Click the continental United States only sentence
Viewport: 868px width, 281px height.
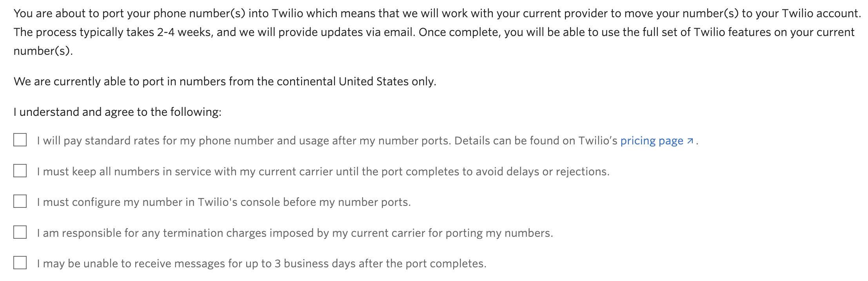[x=225, y=81]
